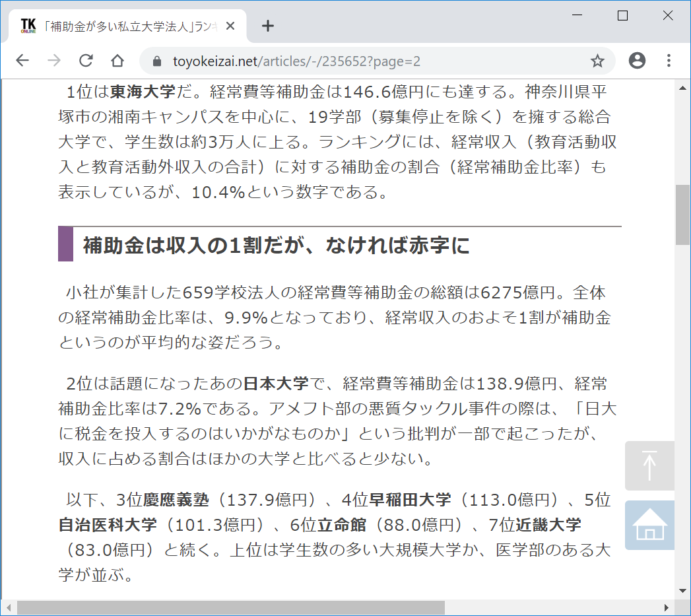691x616 pixels.
Task: Click the Toyo Keizai tab favicon
Action: (28, 26)
